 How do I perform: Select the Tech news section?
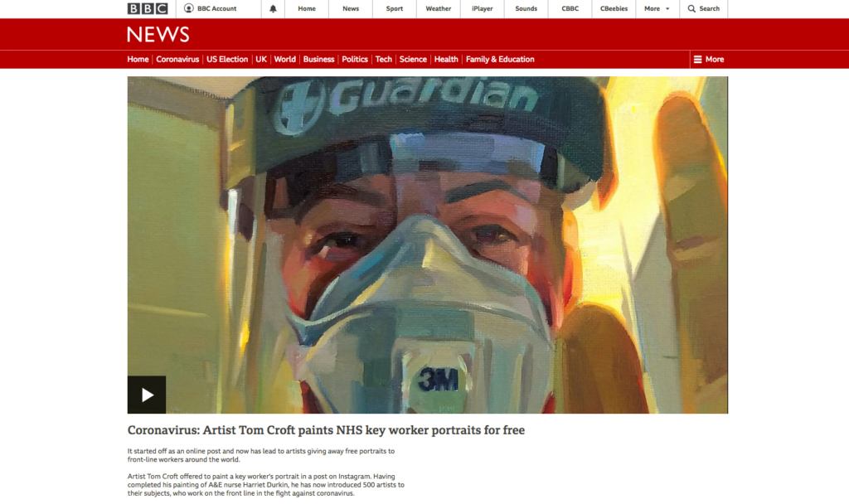(x=383, y=60)
